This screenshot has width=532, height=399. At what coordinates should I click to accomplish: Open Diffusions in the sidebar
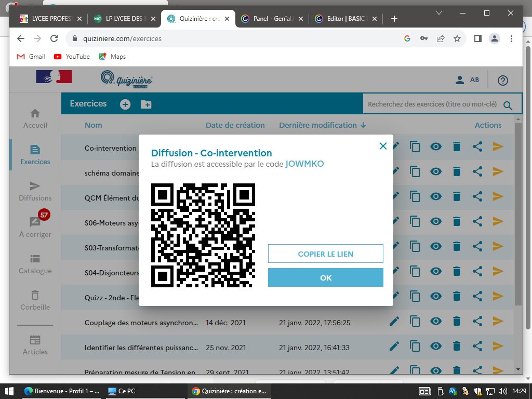click(x=35, y=191)
